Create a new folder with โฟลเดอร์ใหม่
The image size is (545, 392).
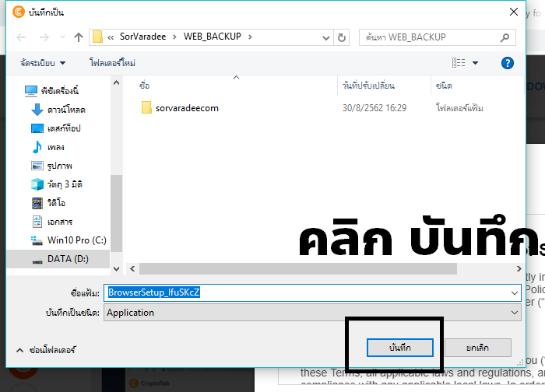(112, 63)
